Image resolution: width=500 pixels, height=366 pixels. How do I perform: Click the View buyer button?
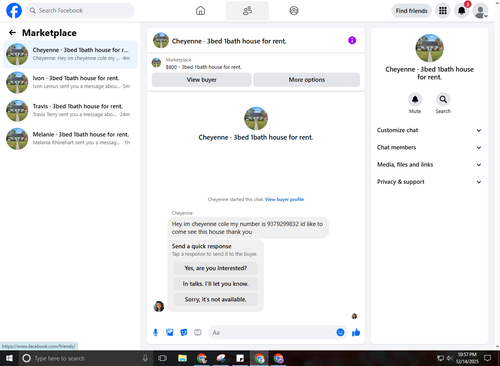tap(202, 80)
